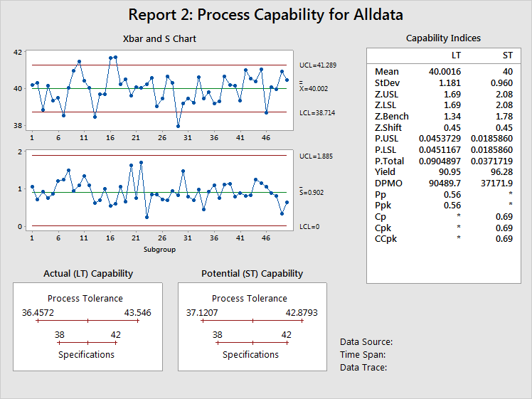
Task: Click the P.Total ST value 0.0371719
Action: pyautogui.click(x=491, y=161)
